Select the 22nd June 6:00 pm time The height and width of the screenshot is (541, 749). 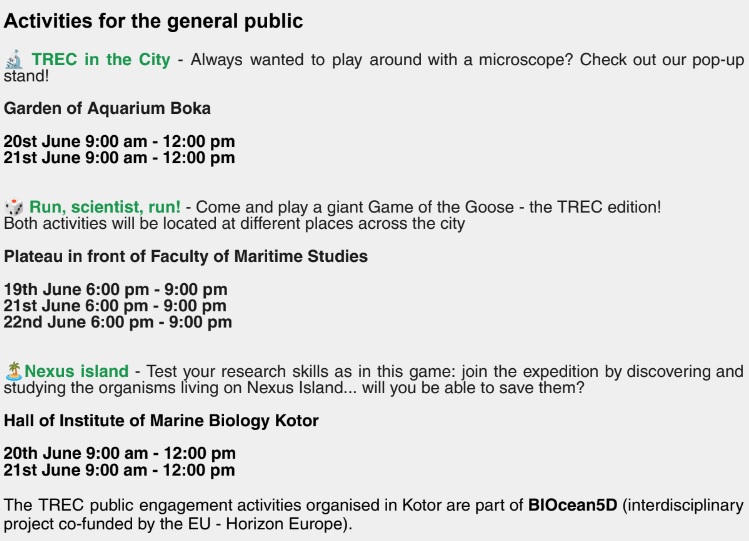coord(118,322)
